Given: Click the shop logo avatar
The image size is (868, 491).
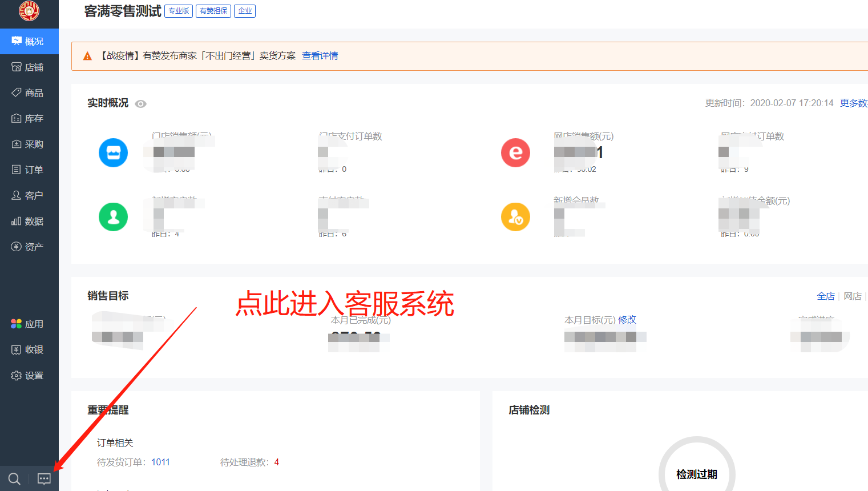Looking at the screenshot, I should 29,10.
